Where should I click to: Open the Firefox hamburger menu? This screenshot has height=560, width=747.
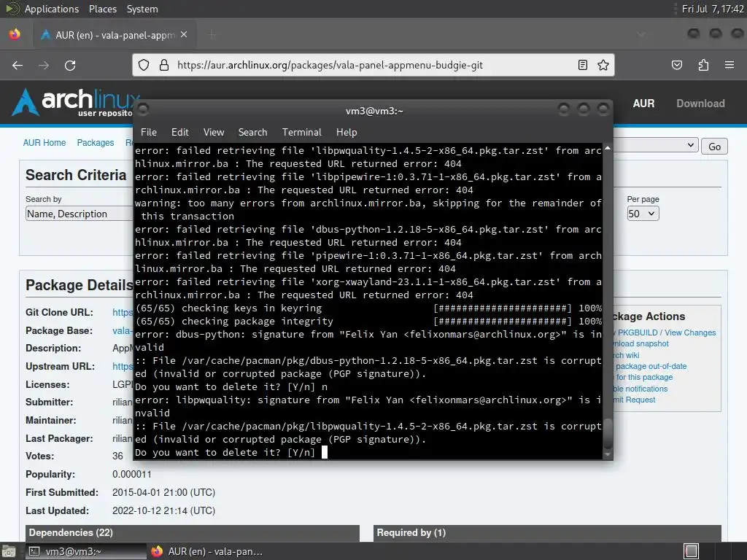point(729,65)
